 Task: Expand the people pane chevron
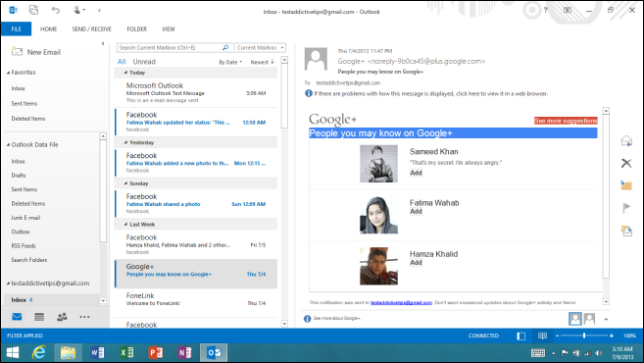tap(606, 319)
